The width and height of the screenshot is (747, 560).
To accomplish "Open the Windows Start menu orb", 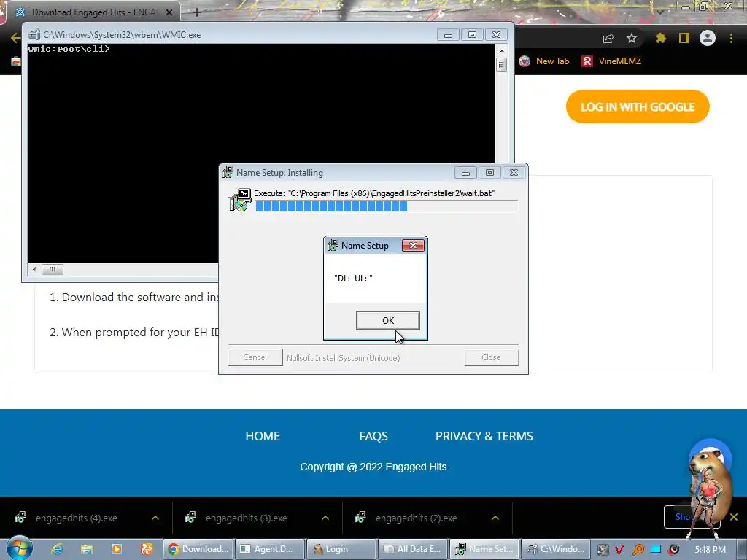I will pos(19,548).
